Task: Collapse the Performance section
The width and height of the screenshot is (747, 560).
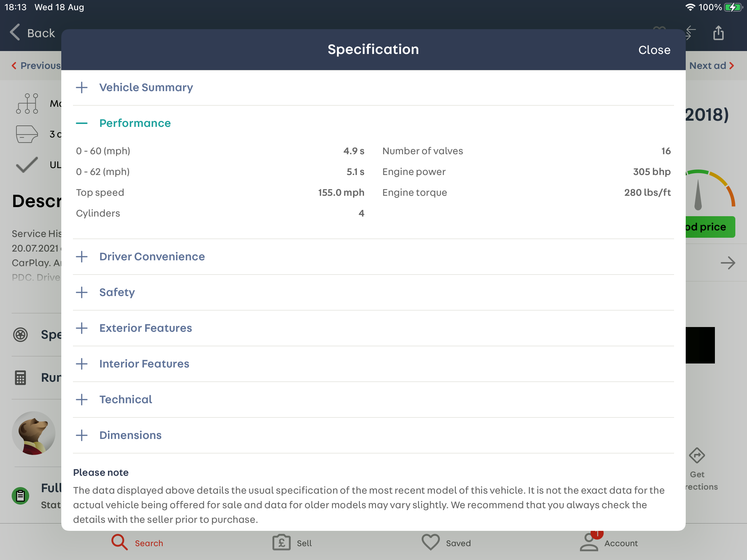Action: (x=135, y=123)
